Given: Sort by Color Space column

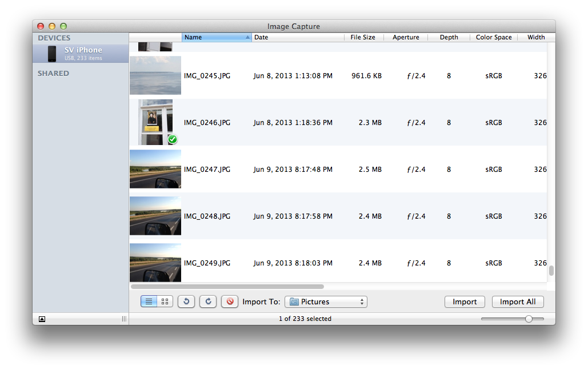Looking at the screenshot, I should click(x=494, y=37).
